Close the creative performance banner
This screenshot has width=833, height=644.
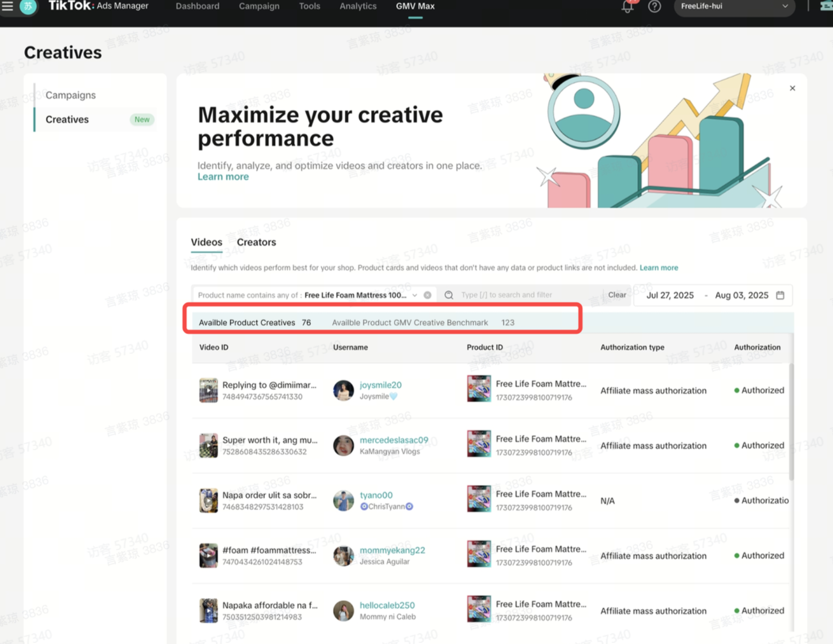click(x=793, y=88)
